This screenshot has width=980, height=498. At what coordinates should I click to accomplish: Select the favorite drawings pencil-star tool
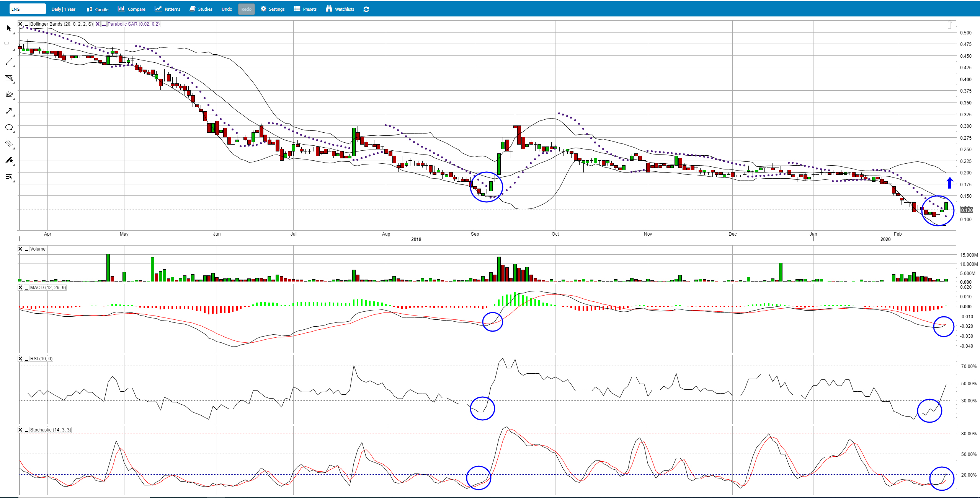pyautogui.click(x=9, y=160)
